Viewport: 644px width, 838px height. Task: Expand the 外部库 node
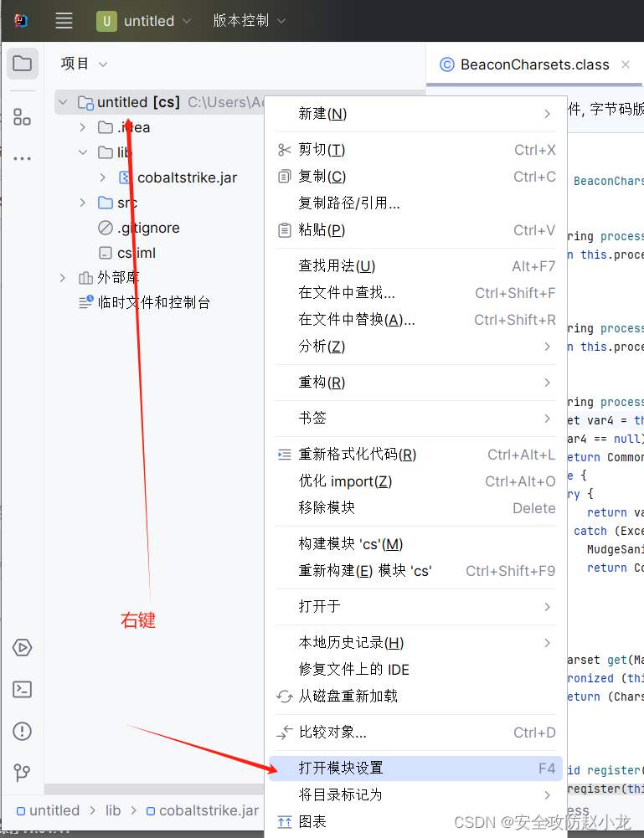pos(63,278)
